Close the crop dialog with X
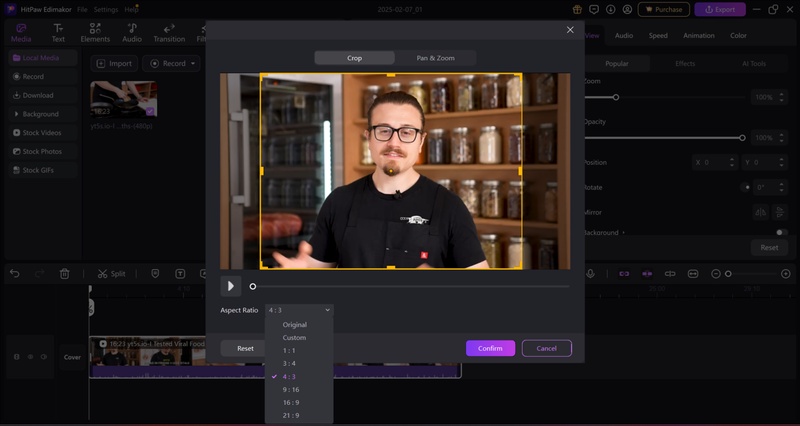Viewport: 800px width, 426px height. [x=570, y=30]
